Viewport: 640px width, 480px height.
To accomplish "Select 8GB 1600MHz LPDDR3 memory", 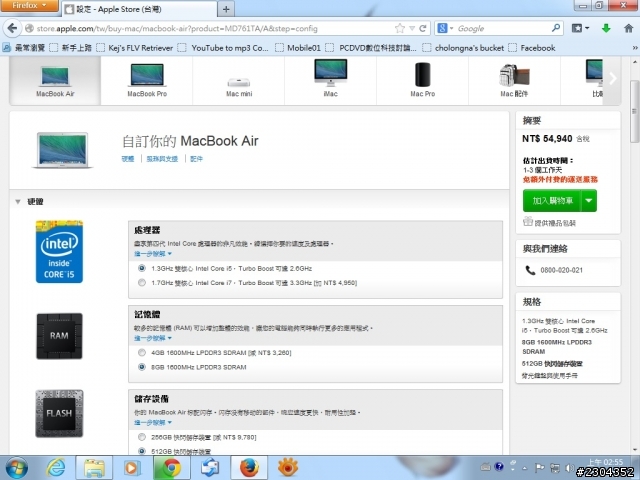I will 142,367.
